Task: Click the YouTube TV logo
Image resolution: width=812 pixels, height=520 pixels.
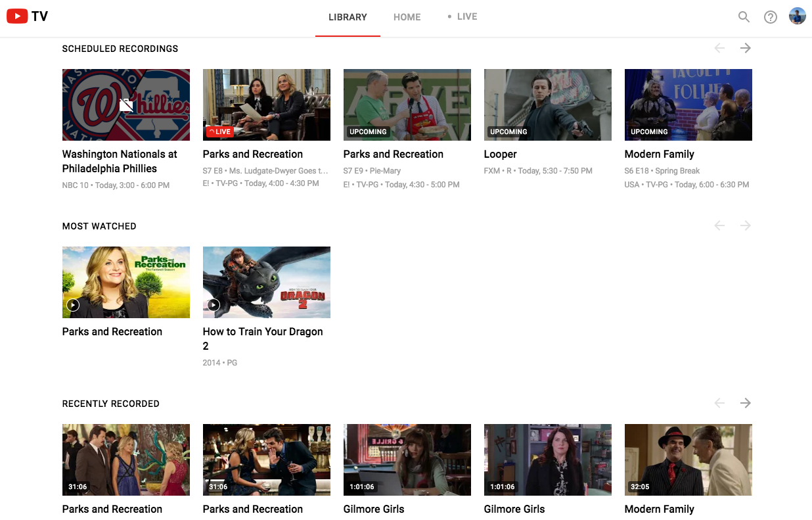Action: click(28, 16)
